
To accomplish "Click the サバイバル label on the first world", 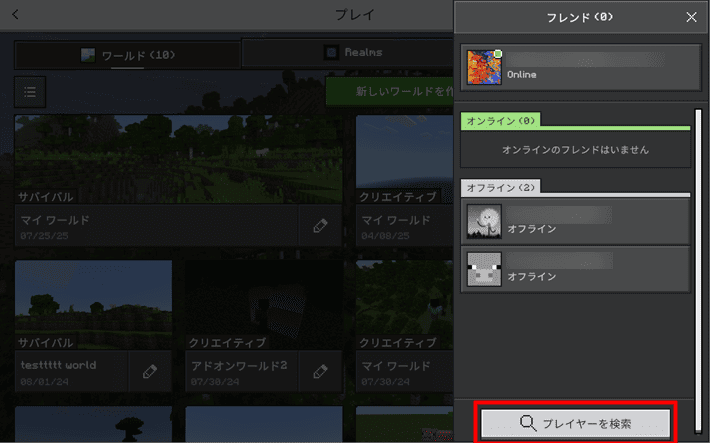I will [45, 197].
